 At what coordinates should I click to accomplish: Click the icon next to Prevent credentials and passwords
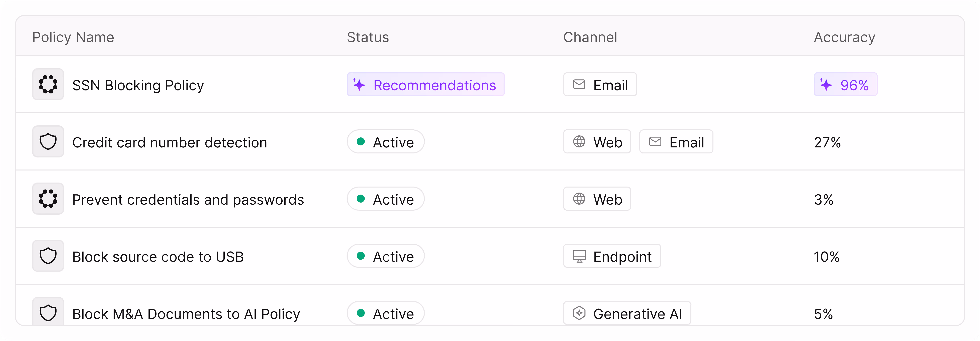point(48,199)
